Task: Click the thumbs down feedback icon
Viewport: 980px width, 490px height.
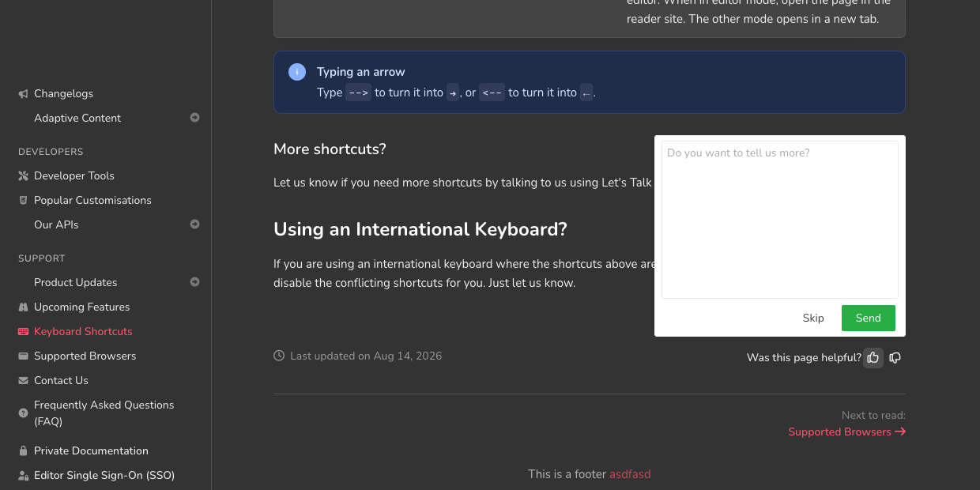Action: [895, 357]
